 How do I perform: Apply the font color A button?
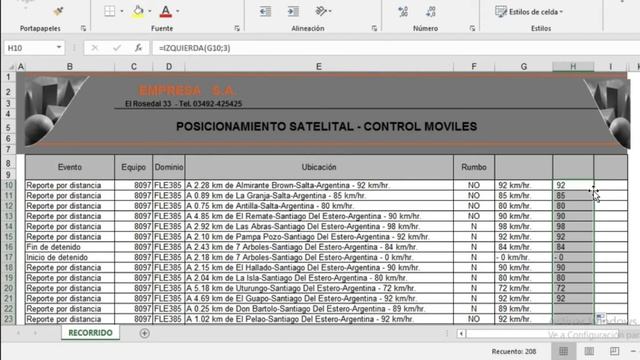coord(165,11)
